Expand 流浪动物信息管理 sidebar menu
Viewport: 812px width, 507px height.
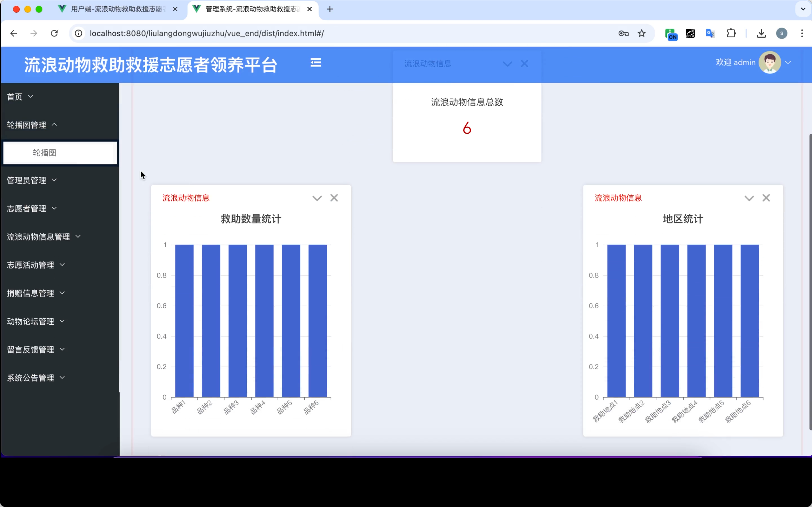[44, 237]
